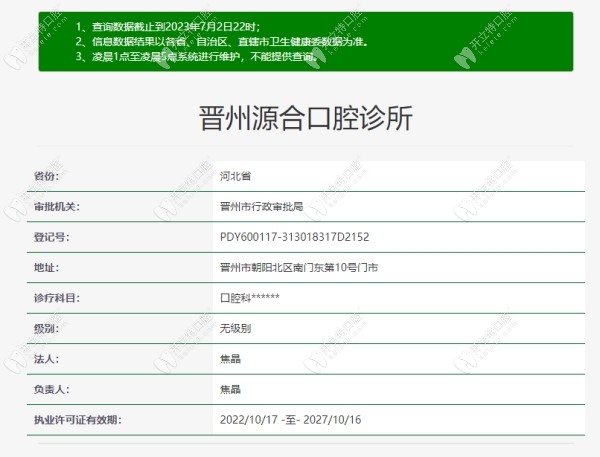600x457 pixels.
Task: Click the heading 晋州源合口腔诊所
Action: tap(306, 118)
